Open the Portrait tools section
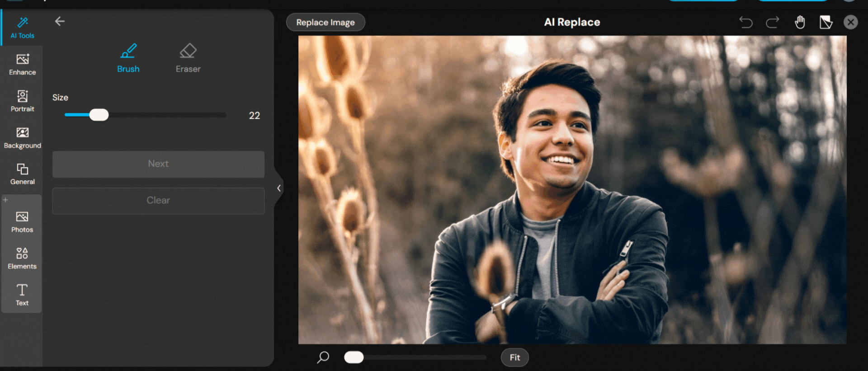 tap(22, 101)
